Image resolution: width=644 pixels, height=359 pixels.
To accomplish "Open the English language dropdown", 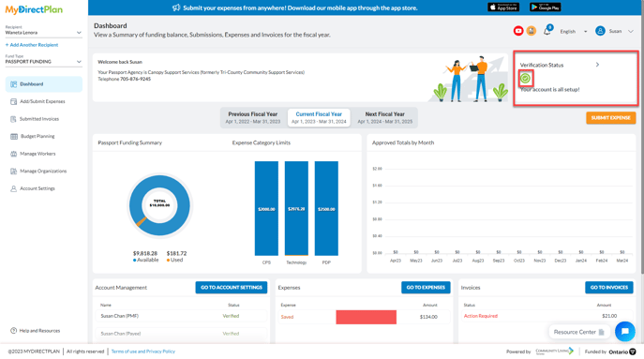I will pyautogui.click(x=574, y=32).
